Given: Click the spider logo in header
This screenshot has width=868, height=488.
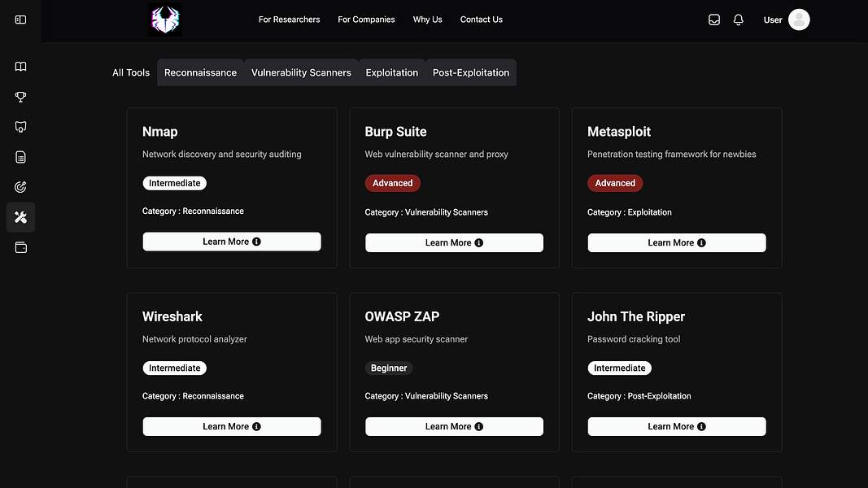Looking at the screenshot, I should (165, 20).
